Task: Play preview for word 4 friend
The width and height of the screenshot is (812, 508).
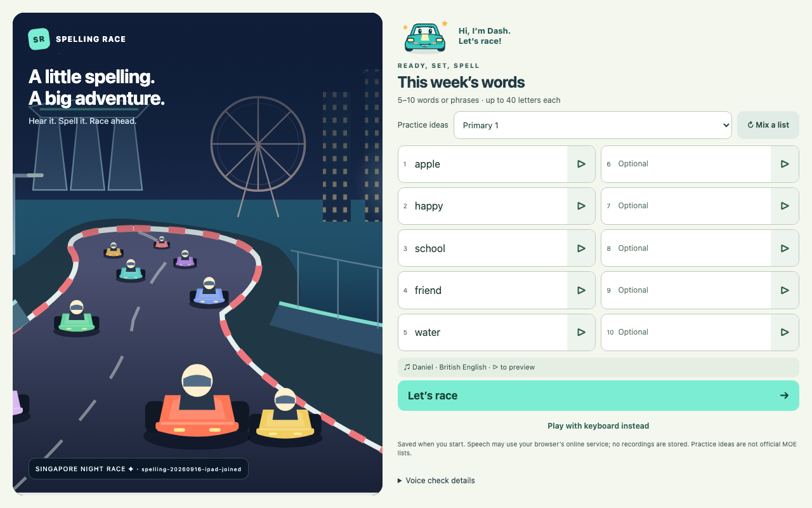Action: click(x=581, y=290)
